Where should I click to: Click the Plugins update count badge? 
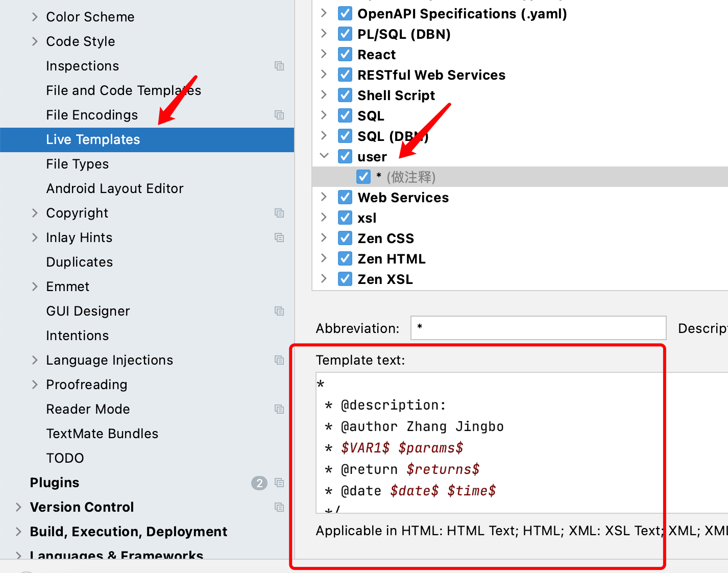click(x=259, y=483)
